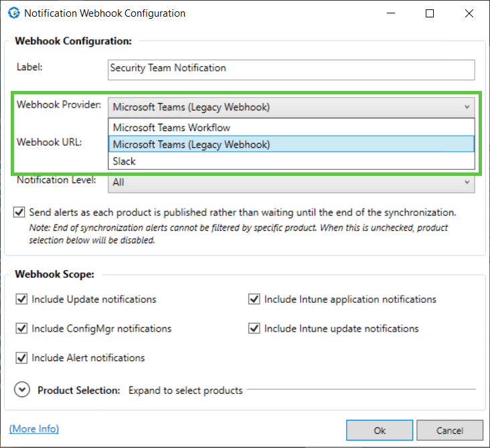This screenshot has height=448, width=490.
Task: Open the Notification Level dropdown
Action: 291,183
